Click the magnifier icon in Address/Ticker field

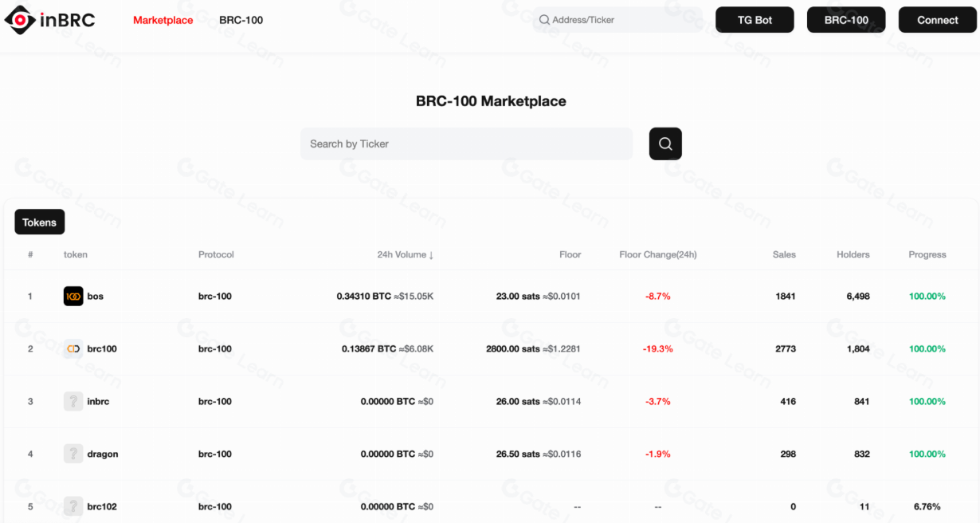[545, 20]
